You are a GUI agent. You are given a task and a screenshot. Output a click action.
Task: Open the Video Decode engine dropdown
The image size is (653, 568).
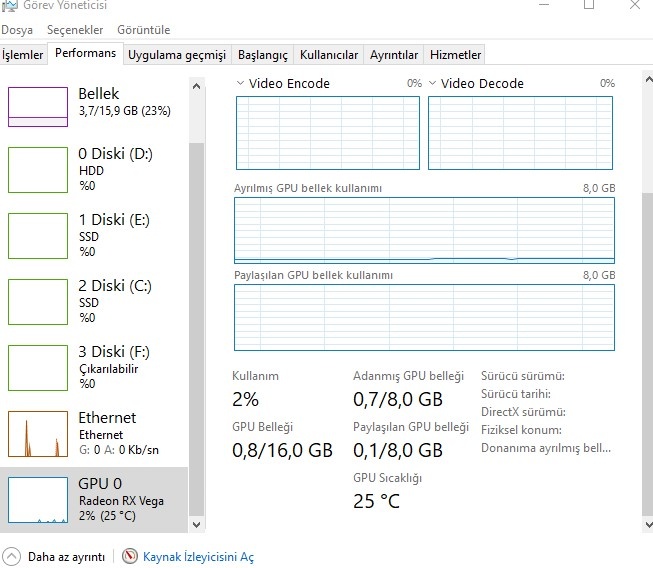click(x=432, y=84)
